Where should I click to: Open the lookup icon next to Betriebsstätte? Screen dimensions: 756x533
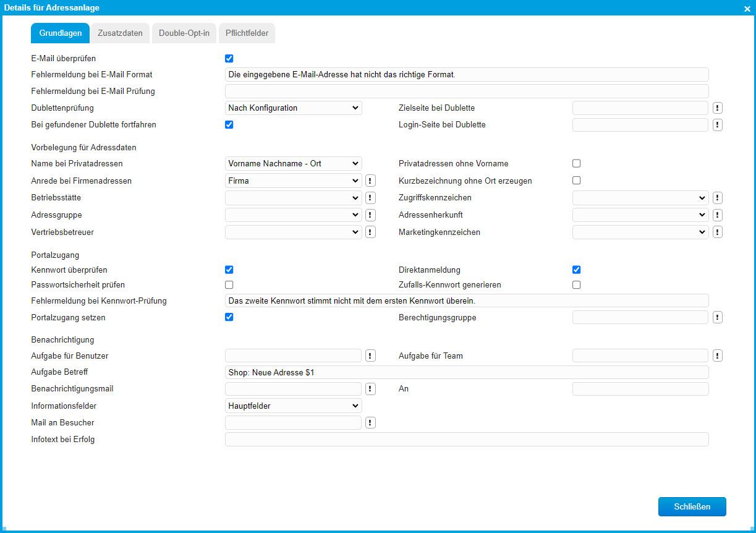370,198
